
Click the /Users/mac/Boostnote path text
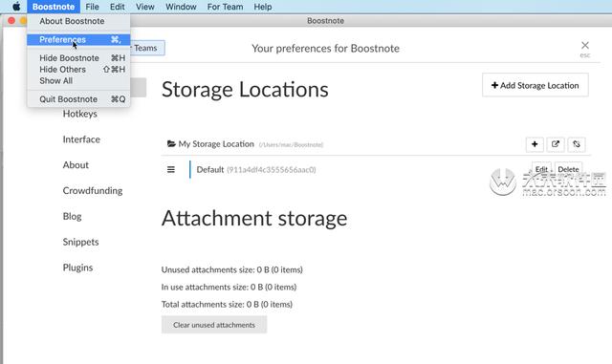click(x=291, y=145)
